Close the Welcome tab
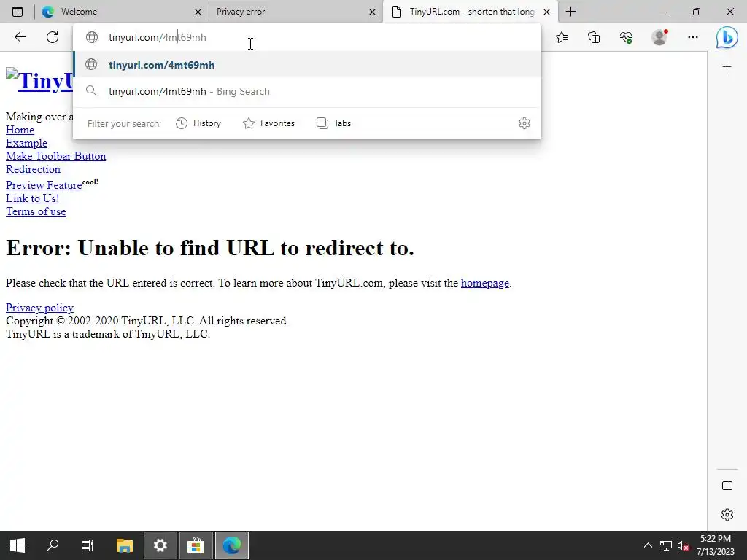Image resolution: width=747 pixels, height=560 pixels. pyautogui.click(x=198, y=12)
